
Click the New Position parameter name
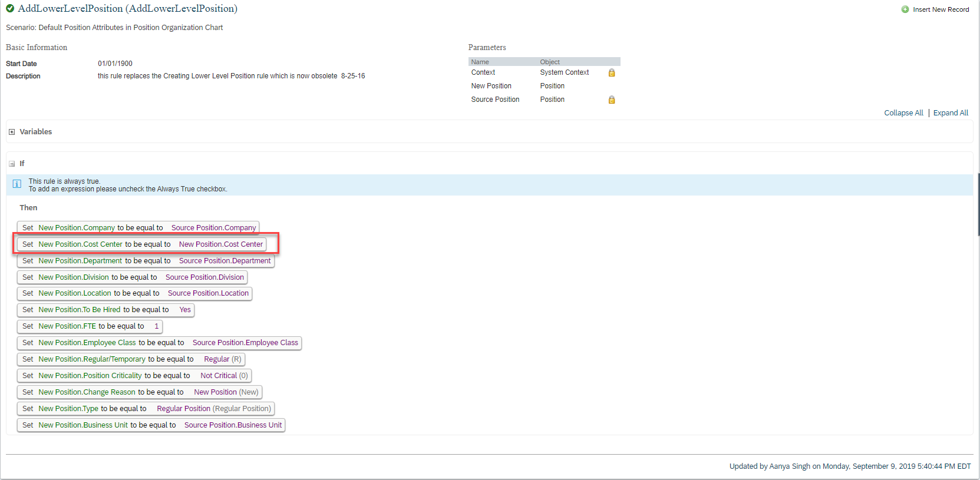click(x=491, y=86)
